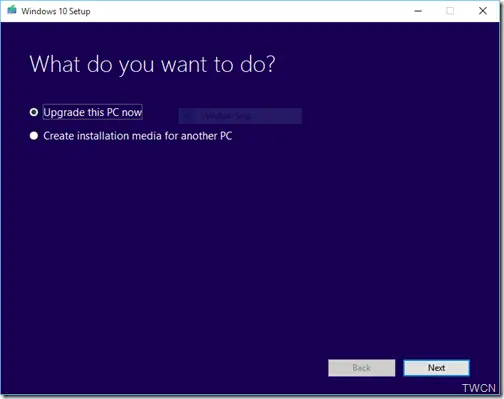504x399 pixels.
Task: Click the disabled maximize button in title bar
Action: tap(450, 11)
